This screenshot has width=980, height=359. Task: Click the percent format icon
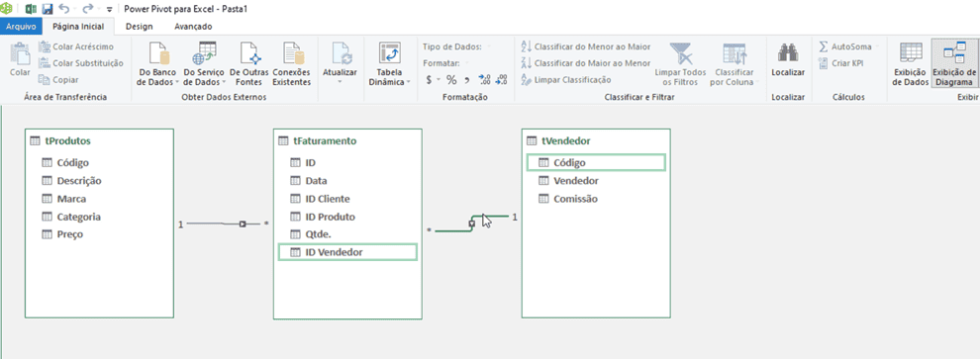451,79
